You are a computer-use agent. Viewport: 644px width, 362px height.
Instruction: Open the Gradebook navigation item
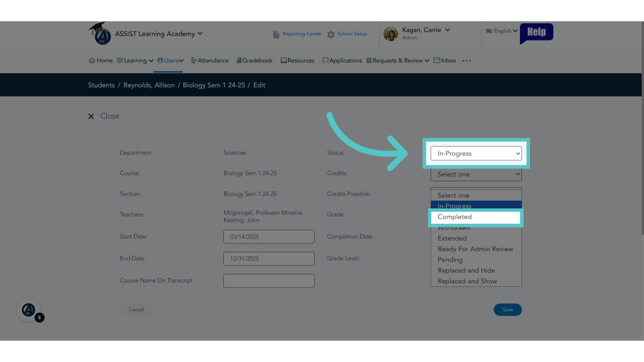pyautogui.click(x=255, y=61)
